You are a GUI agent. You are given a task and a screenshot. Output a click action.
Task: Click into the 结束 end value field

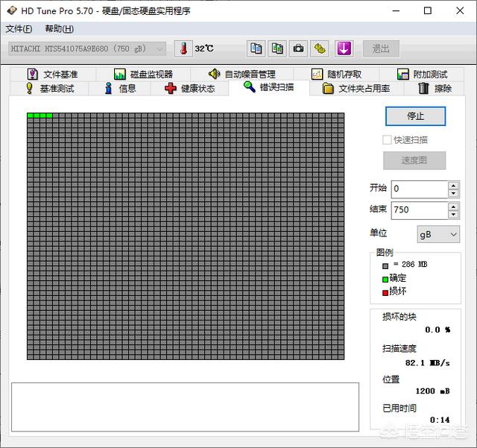coord(420,210)
